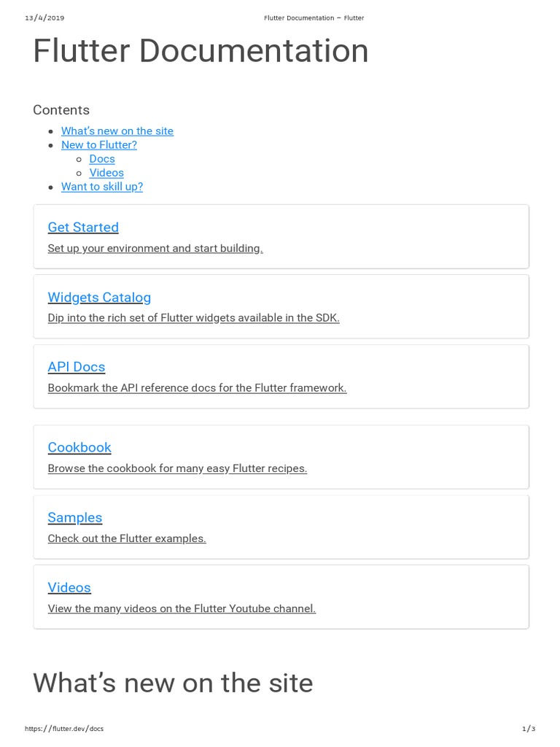The width and height of the screenshot is (560, 747).
Task: Jump to Docs sub-item in Contents list
Action: coord(102,159)
